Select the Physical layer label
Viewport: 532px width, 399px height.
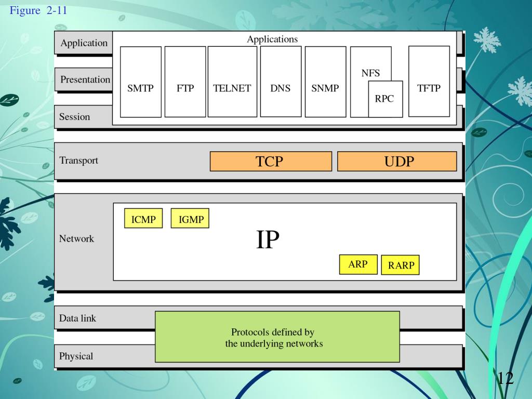click(x=76, y=356)
